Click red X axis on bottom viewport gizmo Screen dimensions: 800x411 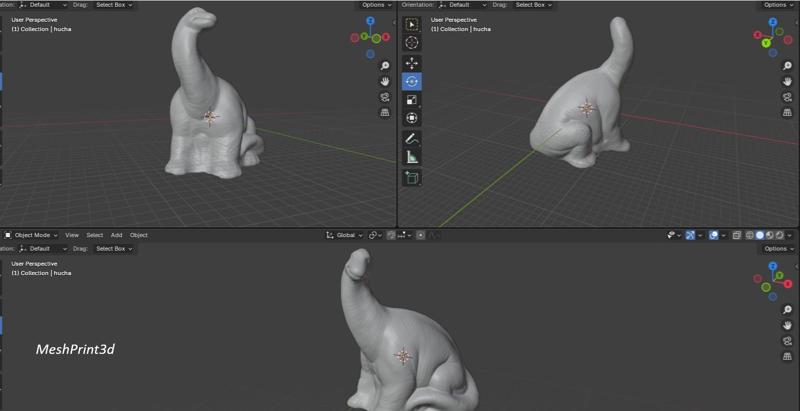(x=788, y=284)
